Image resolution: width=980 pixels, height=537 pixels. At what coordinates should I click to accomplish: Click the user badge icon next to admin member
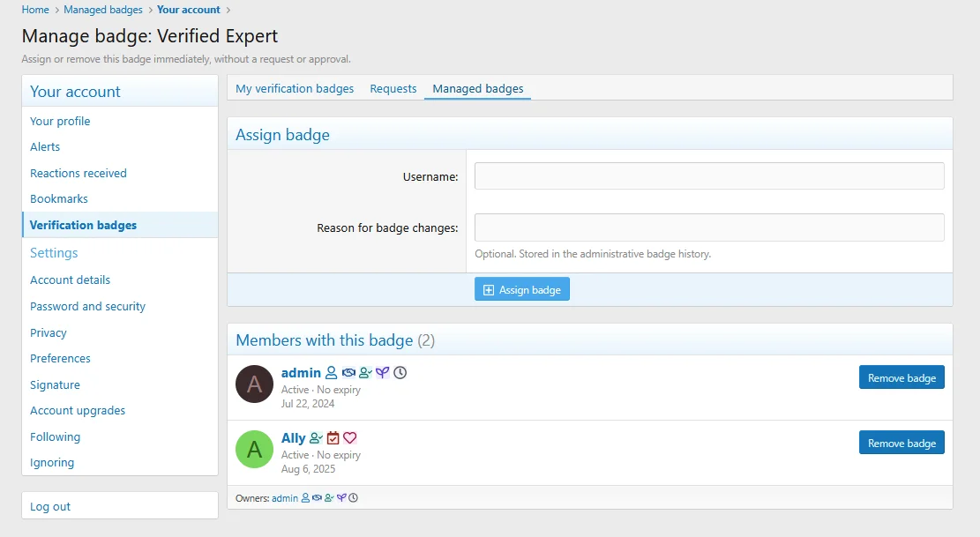click(x=332, y=373)
